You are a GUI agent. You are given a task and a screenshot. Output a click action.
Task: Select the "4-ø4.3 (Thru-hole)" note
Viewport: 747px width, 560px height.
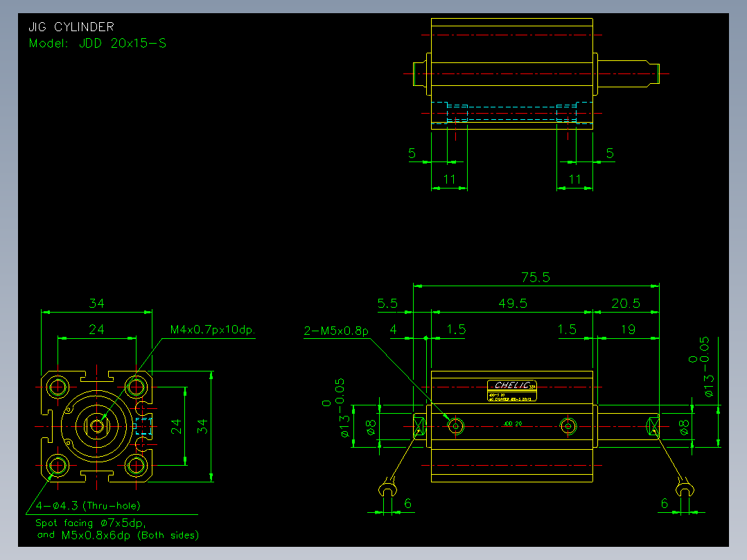tap(88, 506)
